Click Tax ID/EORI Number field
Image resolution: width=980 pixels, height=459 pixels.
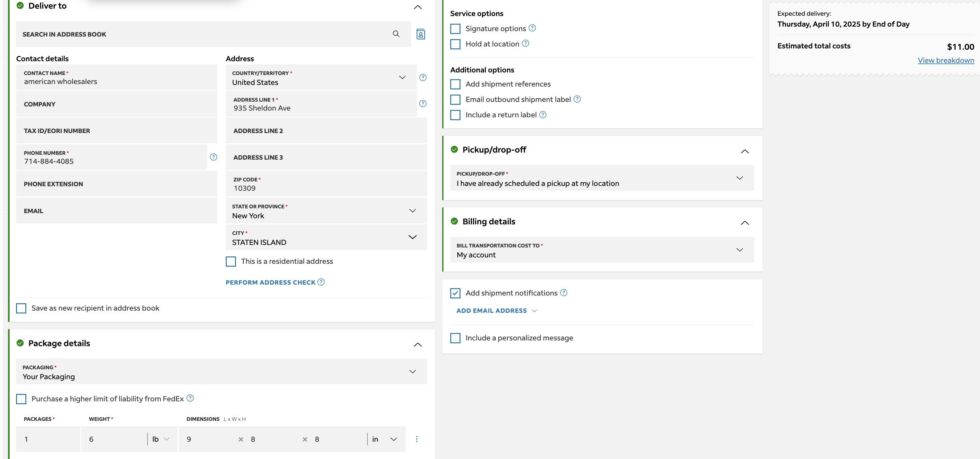[116, 131]
